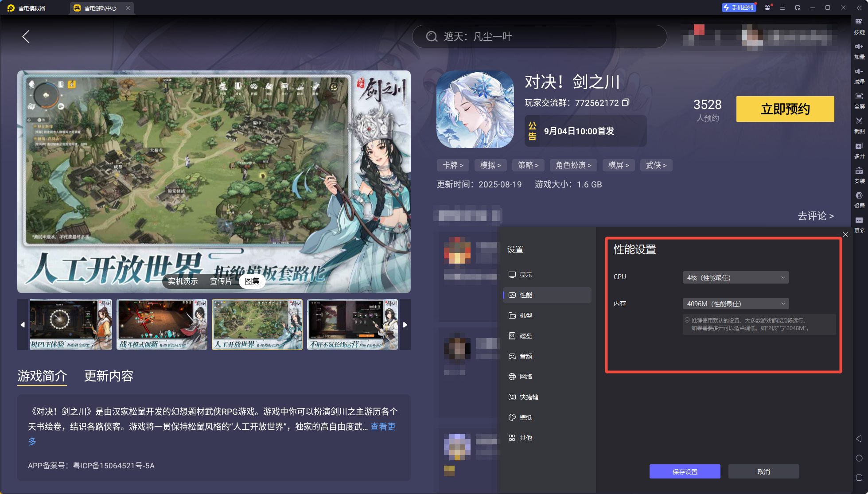Click the 立即预约 reserve button
Screen dimensions: 868x494
click(785, 109)
